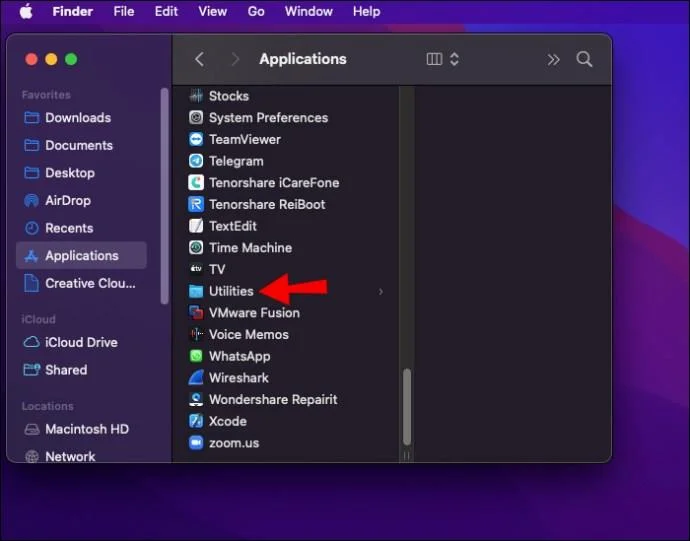Click the 'Wondershare Repairit' name

coord(273,399)
